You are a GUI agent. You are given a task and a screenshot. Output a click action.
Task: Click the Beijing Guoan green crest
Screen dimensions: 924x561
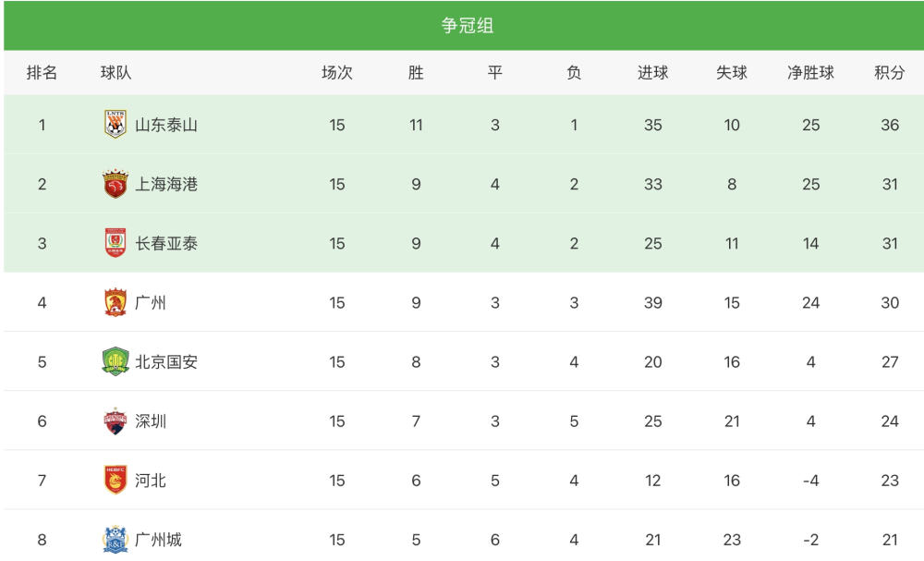pyautogui.click(x=115, y=361)
